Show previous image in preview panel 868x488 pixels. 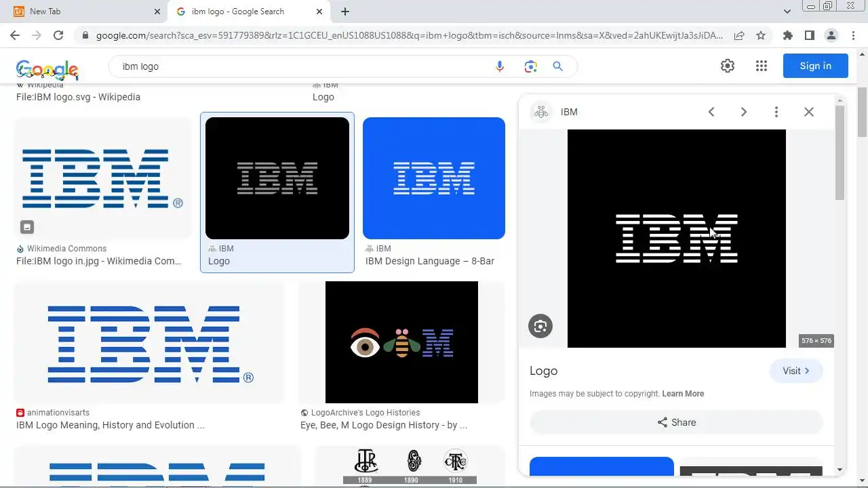[711, 112]
